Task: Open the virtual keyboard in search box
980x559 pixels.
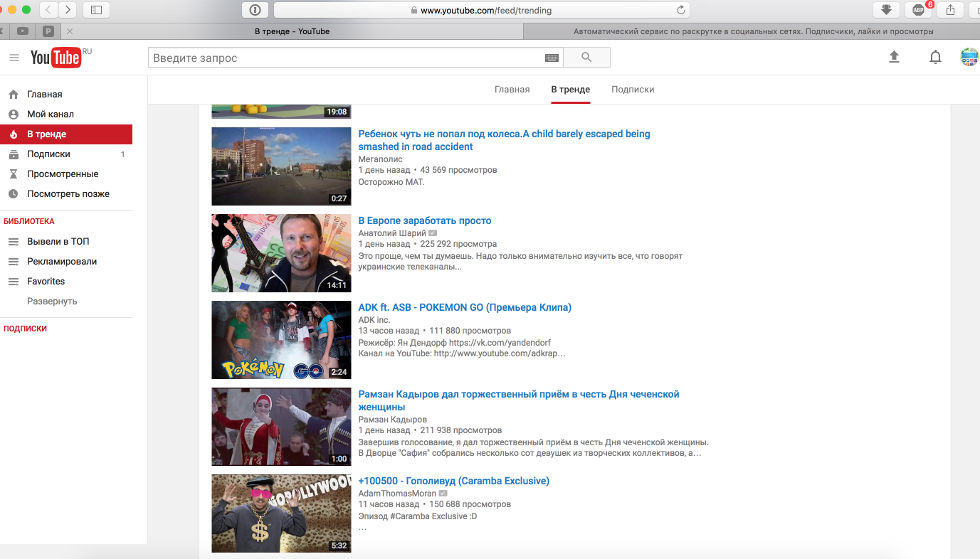Action: point(552,58)
